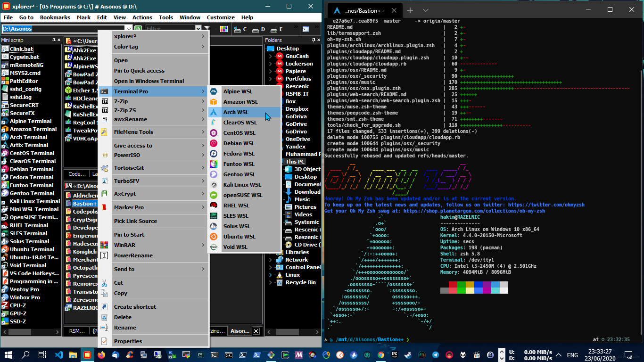Click the ohmyzsh Twitter link in terminal
This screenshot has height=362, width=644.
tap(546, 205)
